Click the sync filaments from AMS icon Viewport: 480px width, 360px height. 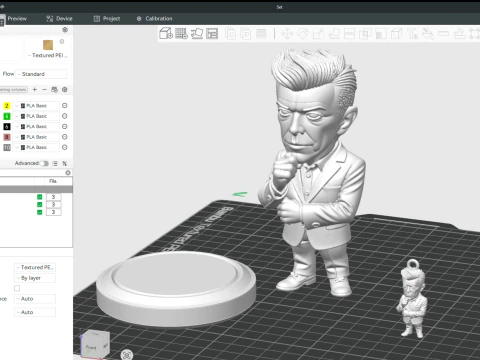pos(54,90)
